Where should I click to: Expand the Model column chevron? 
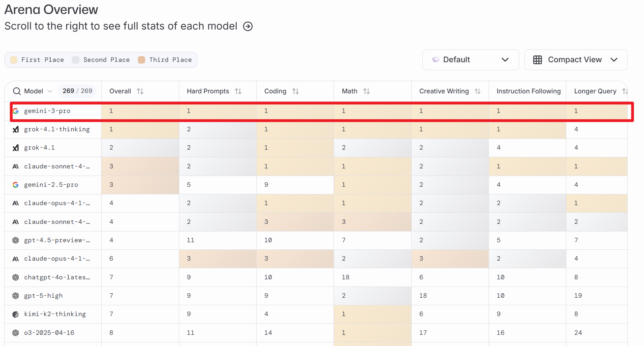[x=50, y=91]
